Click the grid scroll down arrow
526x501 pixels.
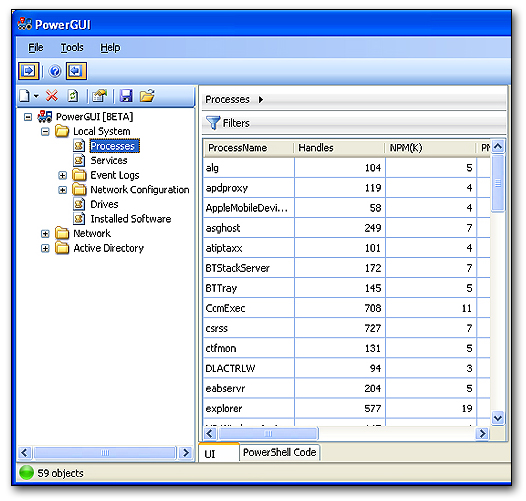pos(498,418)
